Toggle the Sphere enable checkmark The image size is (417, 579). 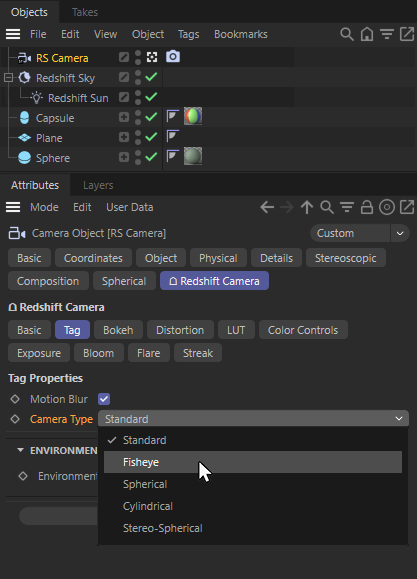click(x=151, y=157)
